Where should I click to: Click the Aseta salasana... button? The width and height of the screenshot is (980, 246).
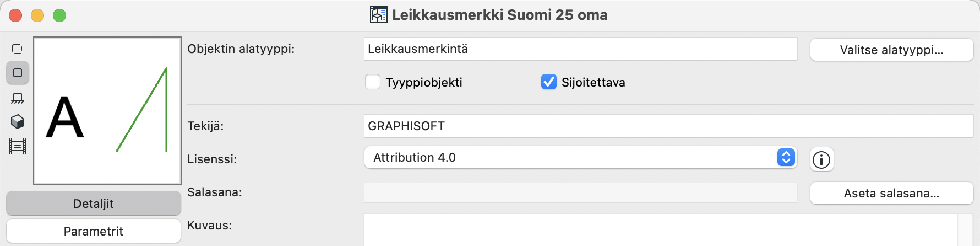(892, 193)
